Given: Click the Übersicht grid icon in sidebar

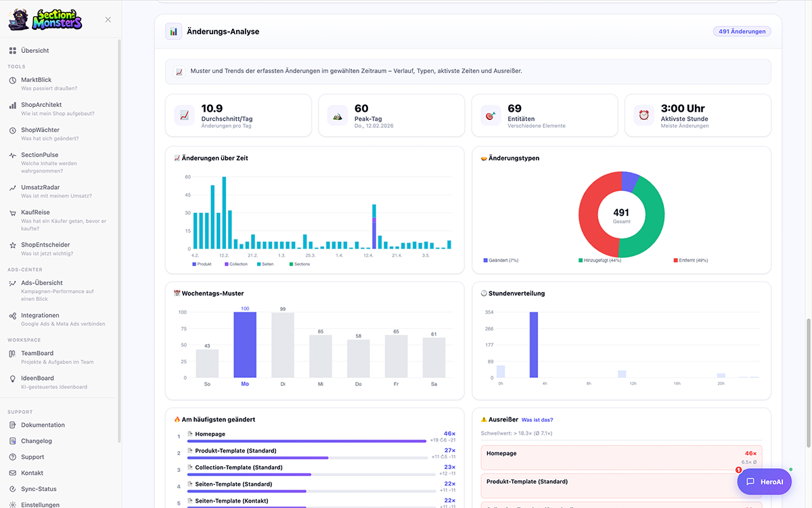Looking at the screenshot, I should point(13,51).
